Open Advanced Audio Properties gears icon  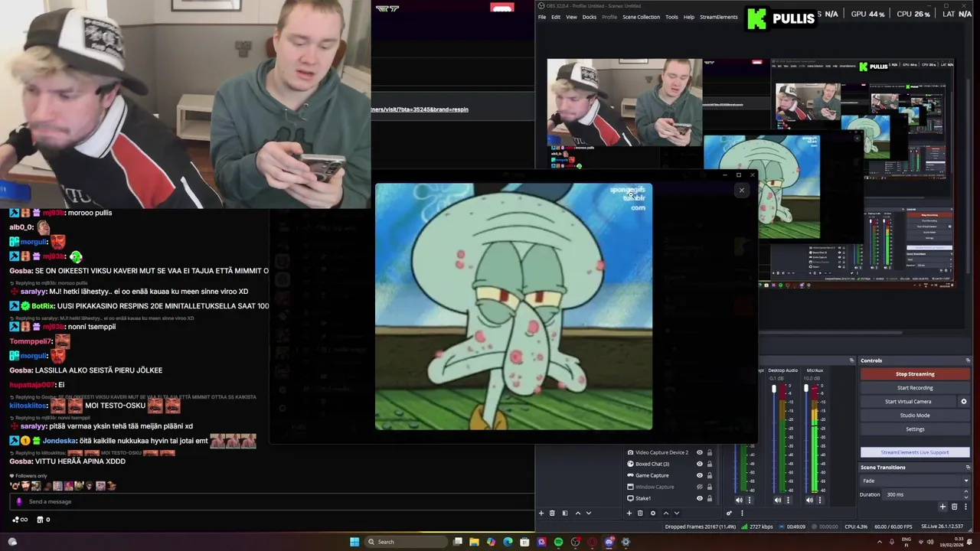click(729, 514)
